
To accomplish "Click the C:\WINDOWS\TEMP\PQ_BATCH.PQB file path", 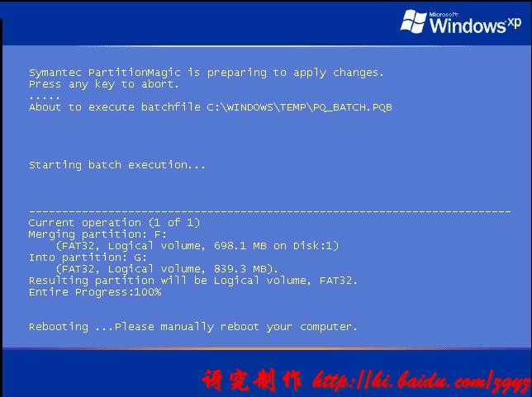I will (x=299, y=107).
